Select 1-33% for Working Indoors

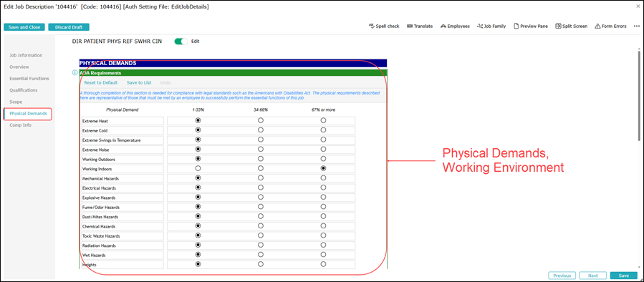[198, 168]
